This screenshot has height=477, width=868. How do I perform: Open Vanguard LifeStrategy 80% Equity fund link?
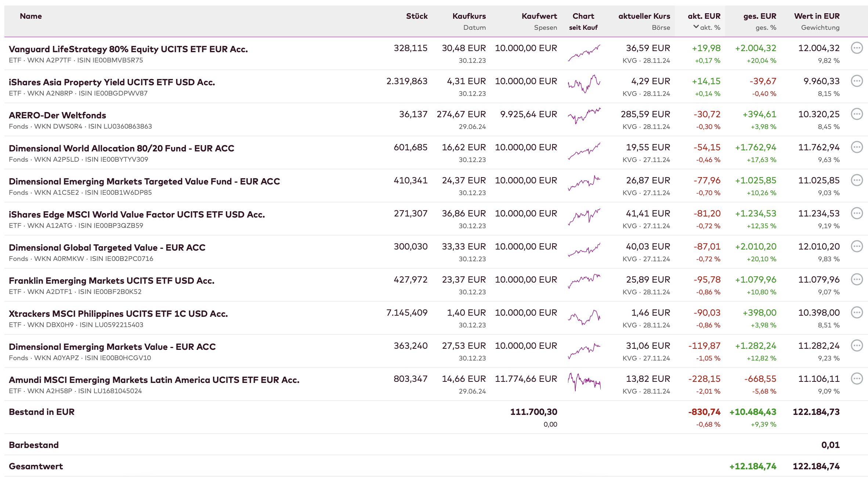(128, 49)
